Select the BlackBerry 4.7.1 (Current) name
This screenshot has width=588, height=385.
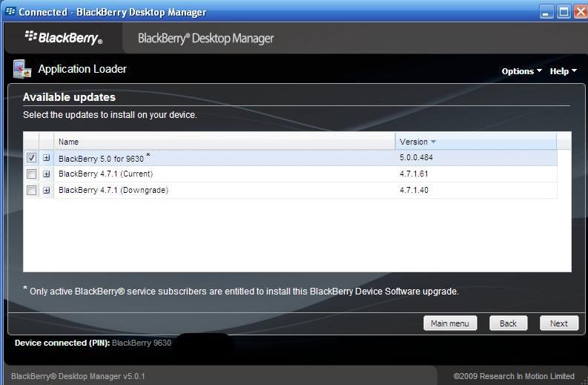[x=106, y=174]
